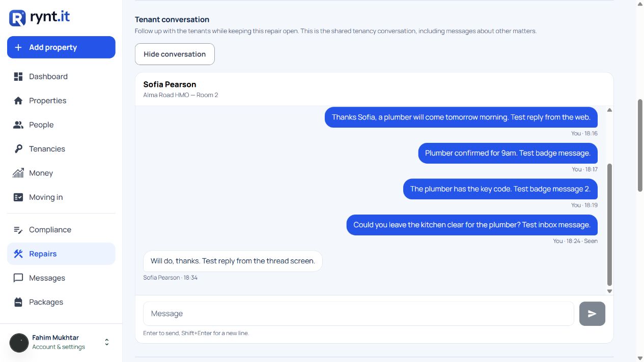Click the conversation scrollbar thumb

(x=609, y=225)
